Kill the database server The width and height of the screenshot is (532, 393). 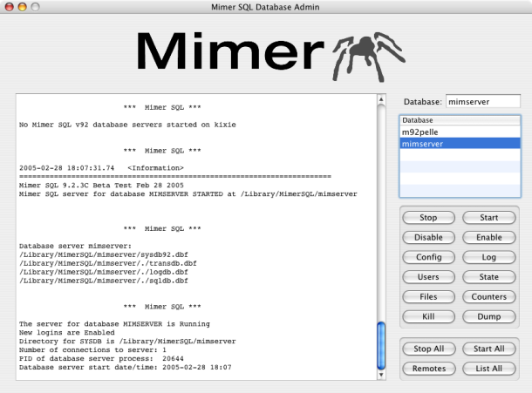428,316
